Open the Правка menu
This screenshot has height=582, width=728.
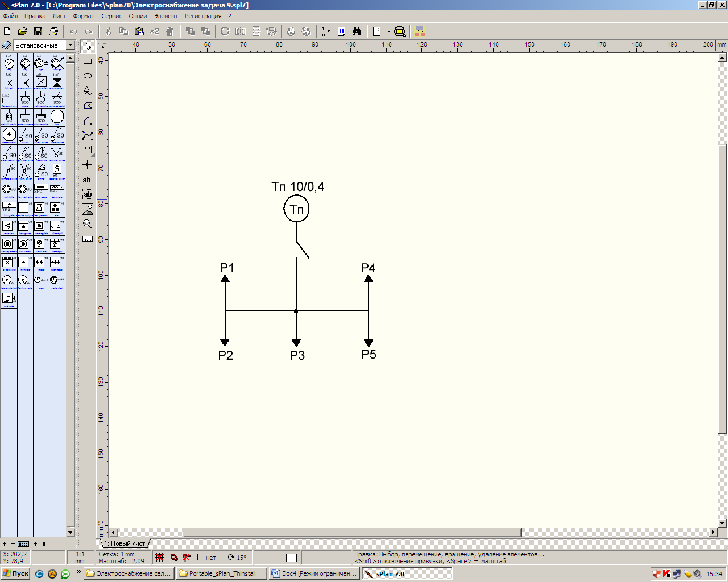tap(35, 16)
